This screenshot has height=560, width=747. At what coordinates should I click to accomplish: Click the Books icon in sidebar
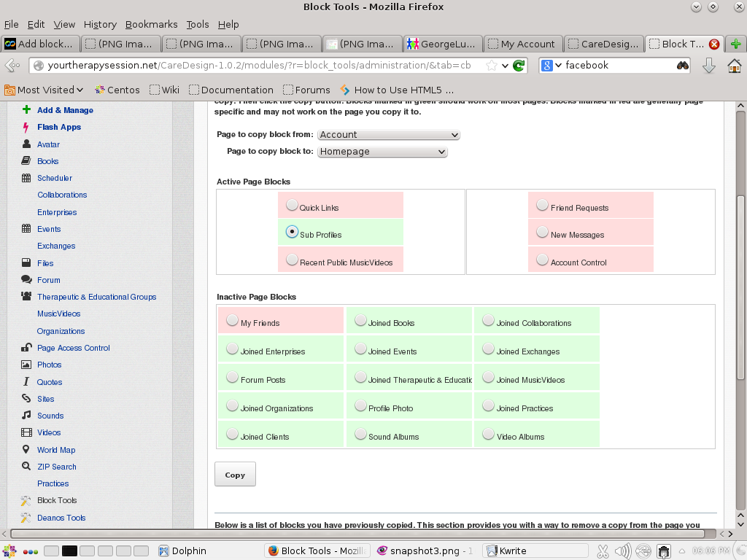(x=26, y=161)
